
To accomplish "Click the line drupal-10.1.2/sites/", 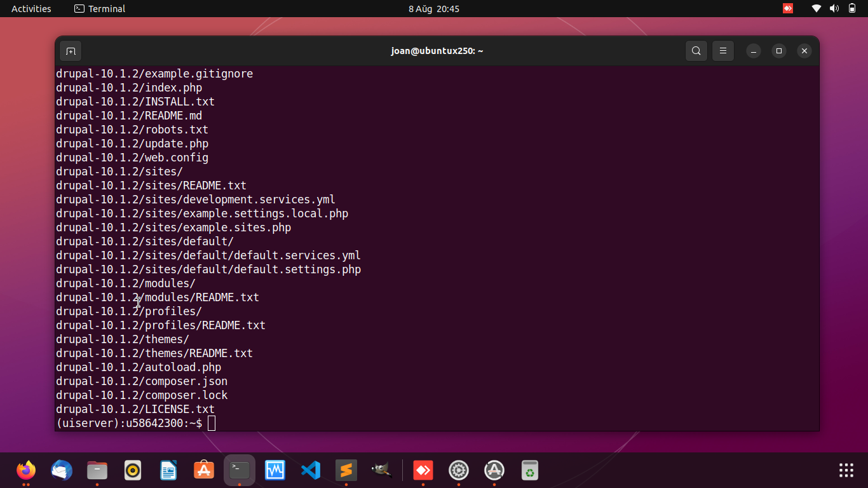I will point(119,172).
